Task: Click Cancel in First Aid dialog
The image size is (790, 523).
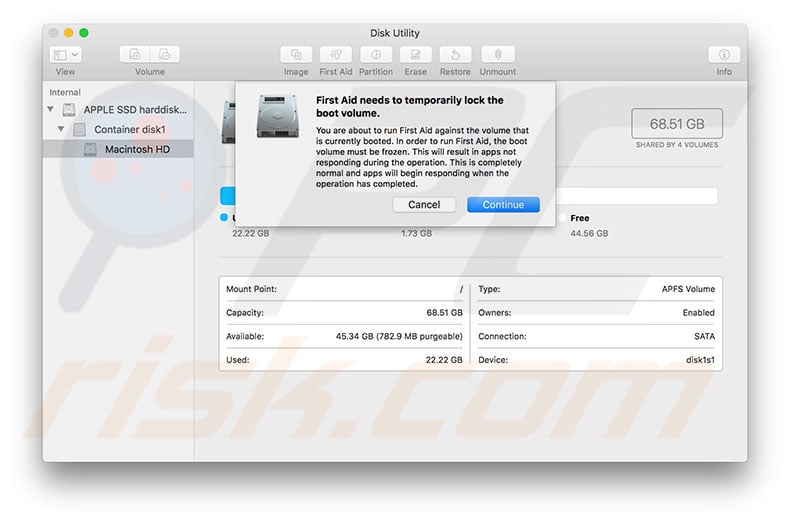Action: click(x=424, y=205)
